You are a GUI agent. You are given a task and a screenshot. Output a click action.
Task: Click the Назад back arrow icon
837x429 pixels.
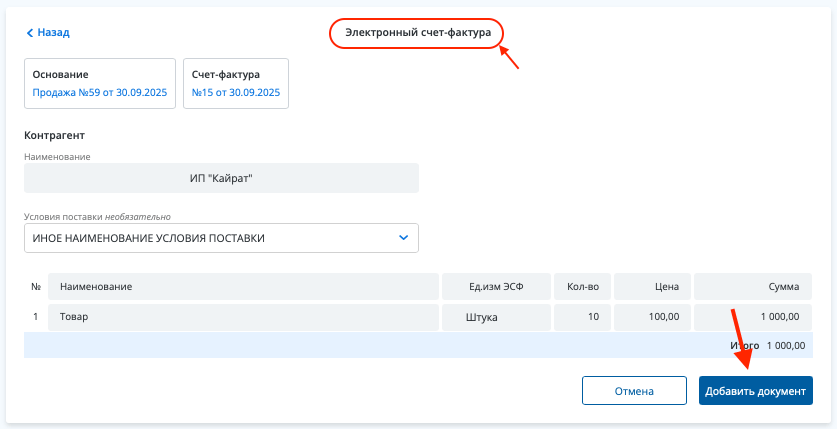tap(30, 33)
